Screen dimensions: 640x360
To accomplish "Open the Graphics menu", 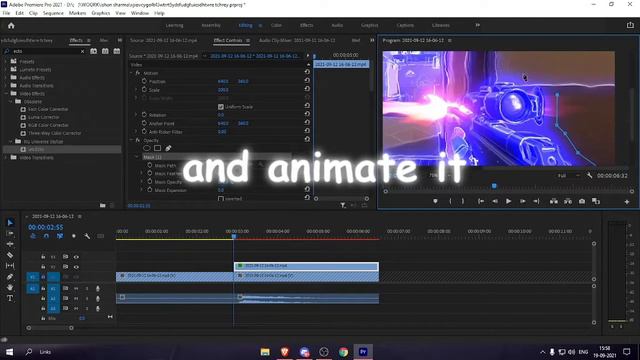I will 101,13.
